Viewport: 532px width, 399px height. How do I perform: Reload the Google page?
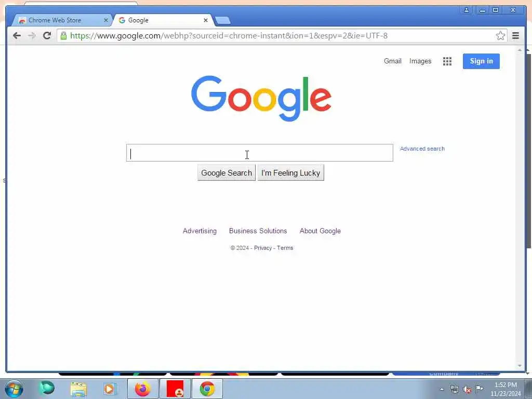click(47, 36)
